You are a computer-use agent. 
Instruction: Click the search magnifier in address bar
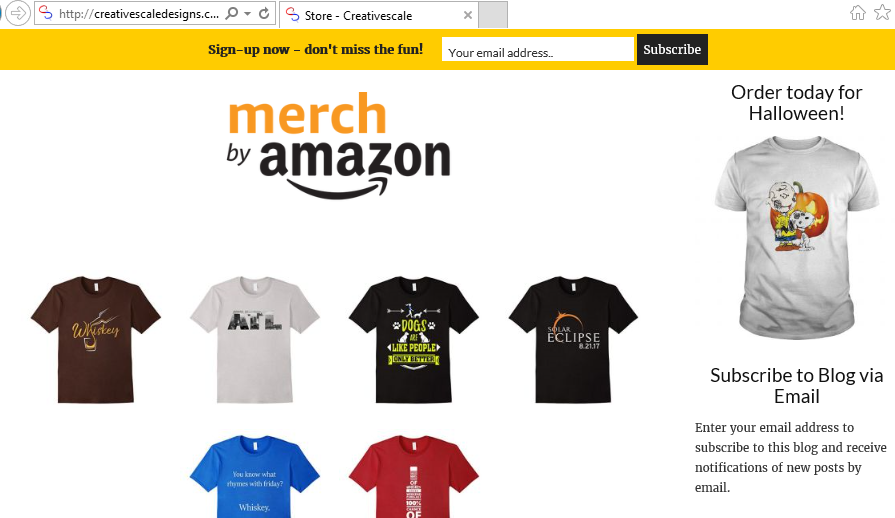coord(231,13)
